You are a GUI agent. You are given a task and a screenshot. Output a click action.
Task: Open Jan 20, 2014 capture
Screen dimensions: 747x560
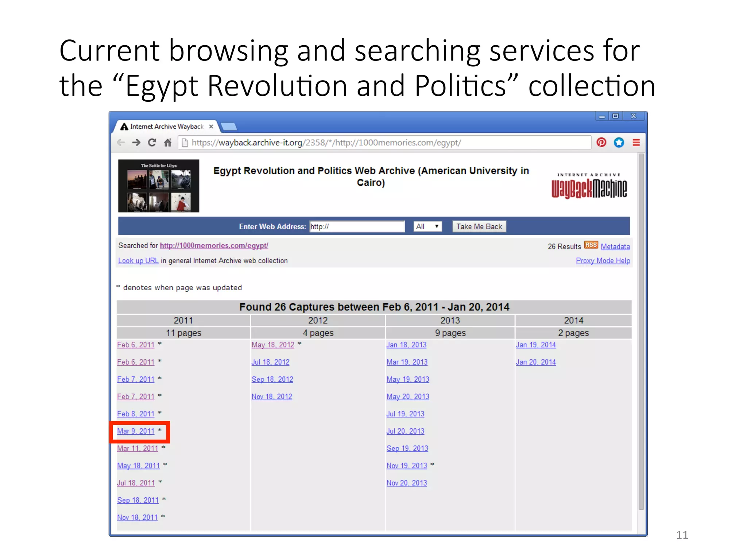tap(536, 362)
